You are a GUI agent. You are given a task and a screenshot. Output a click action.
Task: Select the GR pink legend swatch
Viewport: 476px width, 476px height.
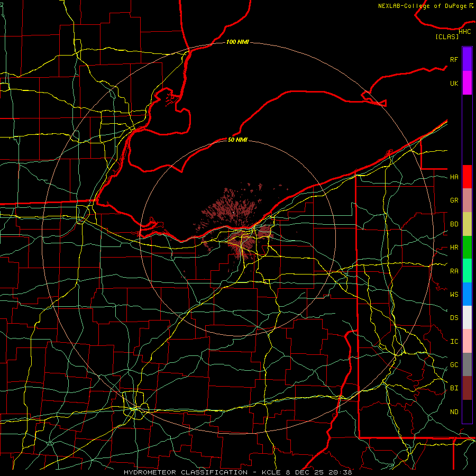(x=467, y=200)
